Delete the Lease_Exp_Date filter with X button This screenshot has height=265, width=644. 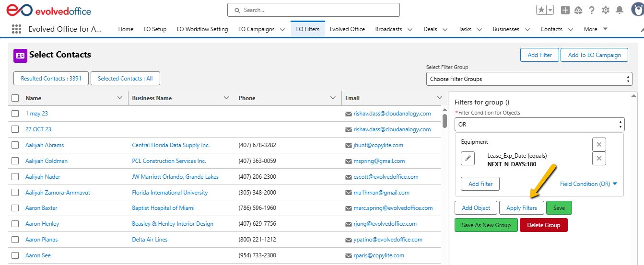pos(599,159)
